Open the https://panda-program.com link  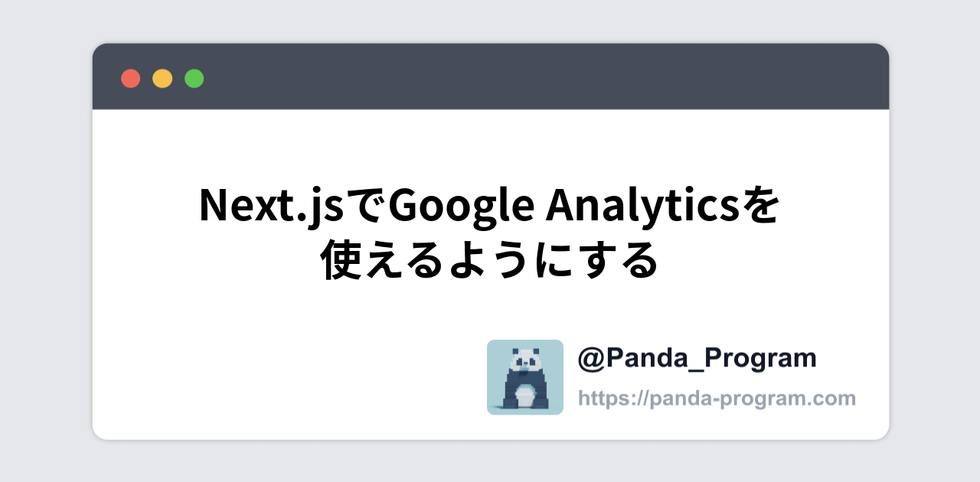point(716,399)
